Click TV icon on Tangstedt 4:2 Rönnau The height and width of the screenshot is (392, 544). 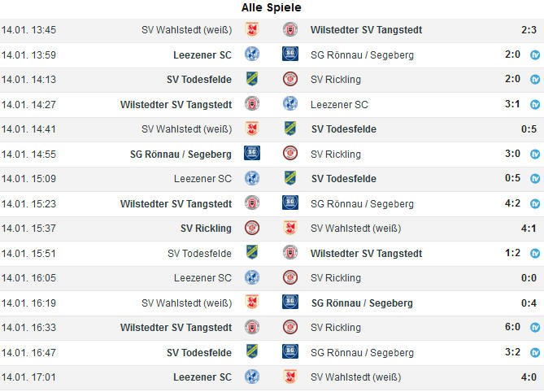535,203
